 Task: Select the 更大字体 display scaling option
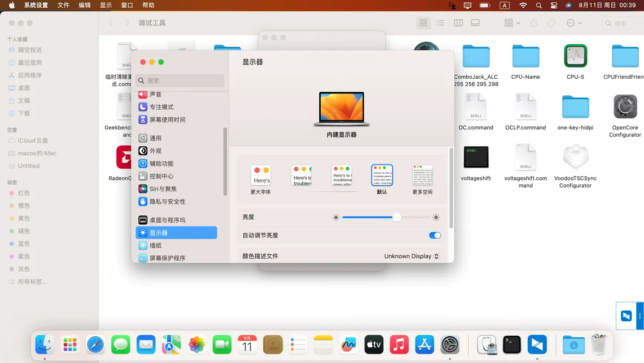(x=261, y=175)
